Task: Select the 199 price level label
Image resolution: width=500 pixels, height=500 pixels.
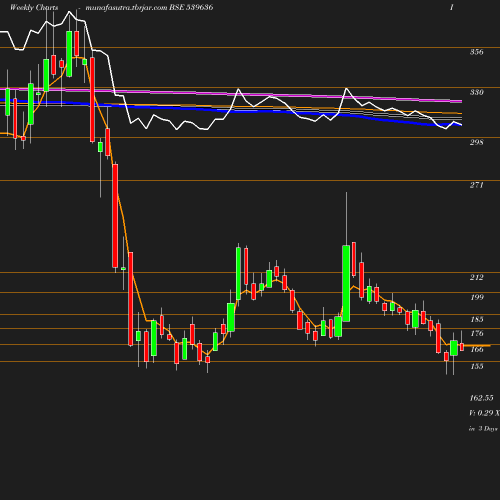Action: tap(476, 297)
